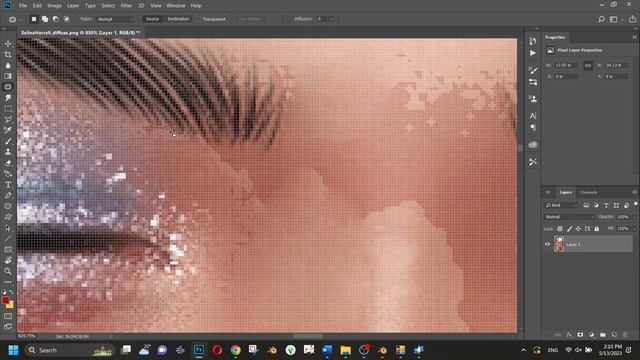Image resolution: width=640 pixels, height=360 pixels.
Task: Select the Pen tool
Action: coord(8,196)
